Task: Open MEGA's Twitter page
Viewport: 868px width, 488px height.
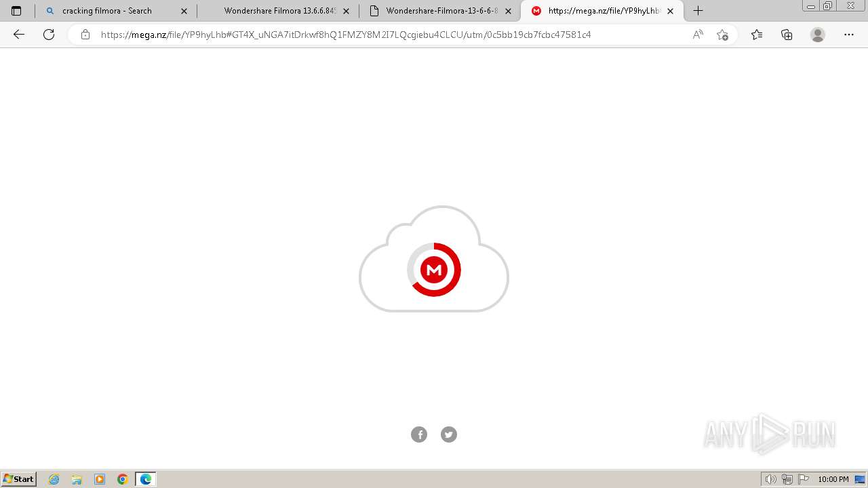Action: [449, 434]
